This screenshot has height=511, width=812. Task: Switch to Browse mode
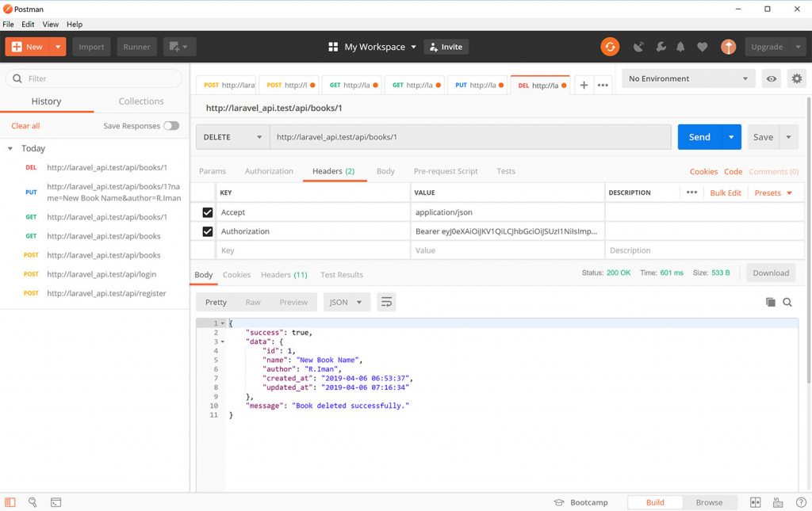click(x=709, y=502)
